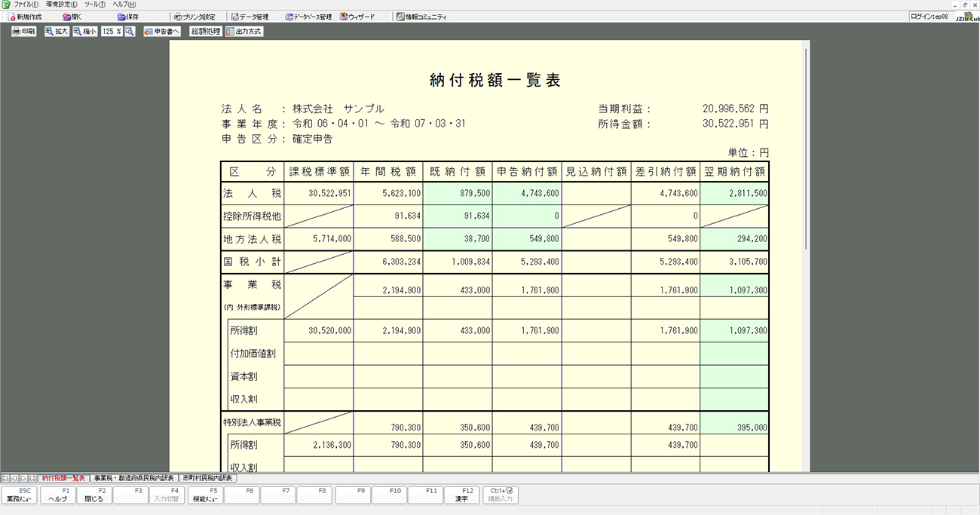
Task: Click the magnifier icon beside 125 %
Action: click(x=130, y=32)
